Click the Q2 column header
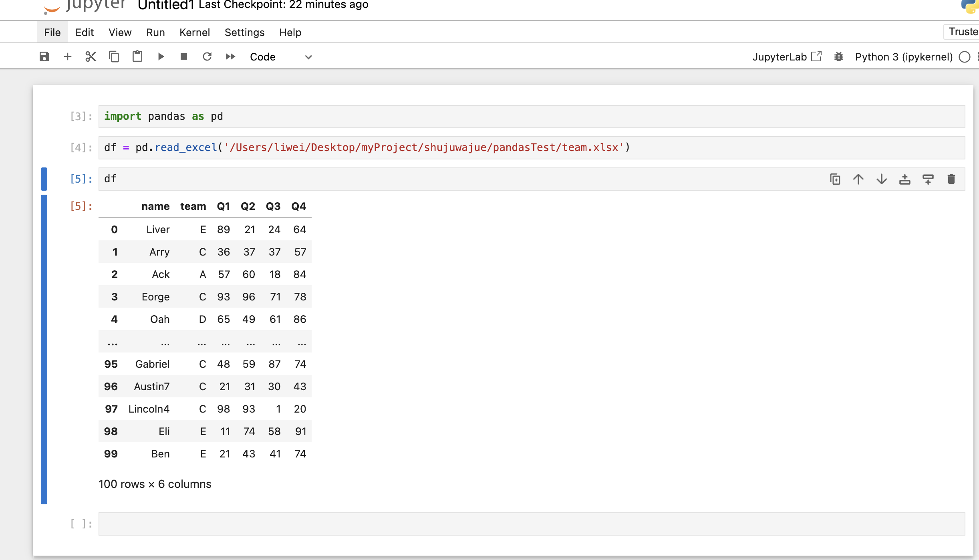Image resolution: width=979 pixels, height=560 pixels. pyautogui.click(x=248, y=206)
